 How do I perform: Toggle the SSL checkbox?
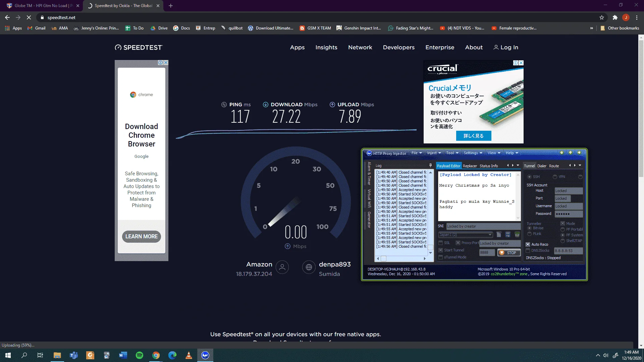coord(441,243)
